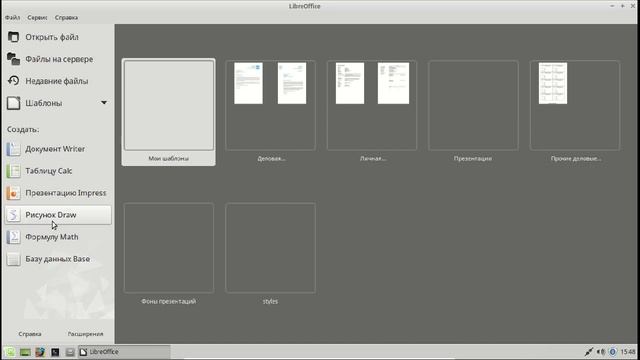
Task: Click the remote files server icon
Action: (13, 59)
